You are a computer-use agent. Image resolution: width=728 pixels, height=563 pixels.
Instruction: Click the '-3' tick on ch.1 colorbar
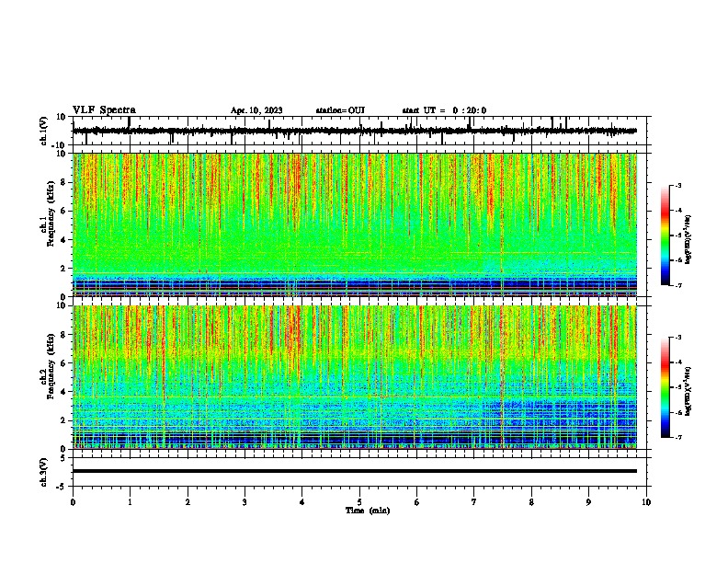point(678,185)
